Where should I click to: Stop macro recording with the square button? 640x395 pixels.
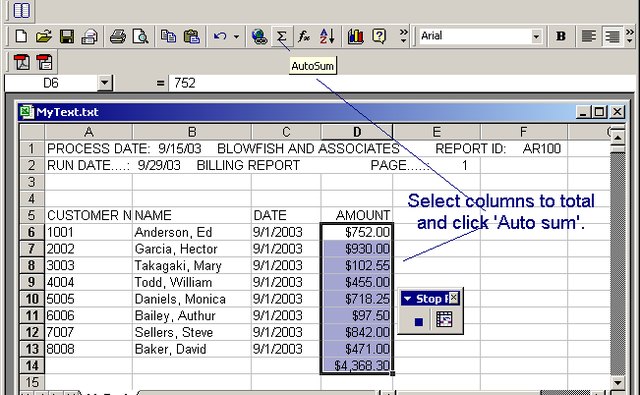pyautogui.click(x=418, y=322)
